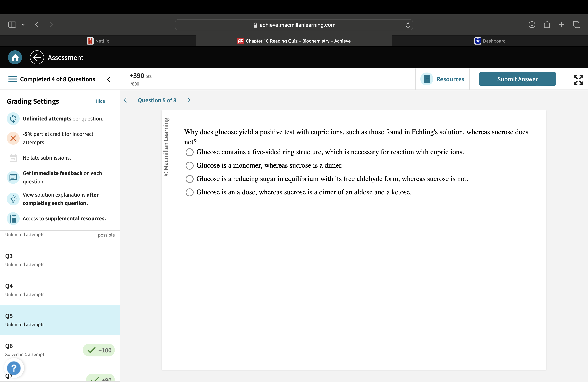Open the blue help question mark bubble
The image size is (588, 382).
(x=14, y=368)
